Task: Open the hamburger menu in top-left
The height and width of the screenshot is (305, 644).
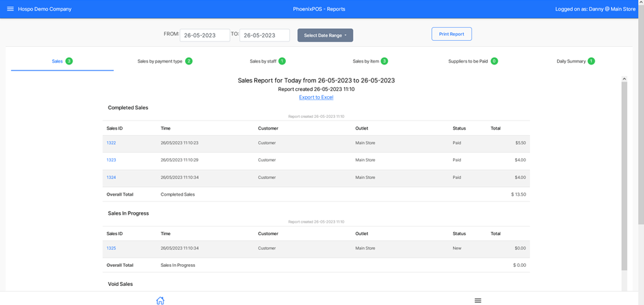Action: point(10,9)
